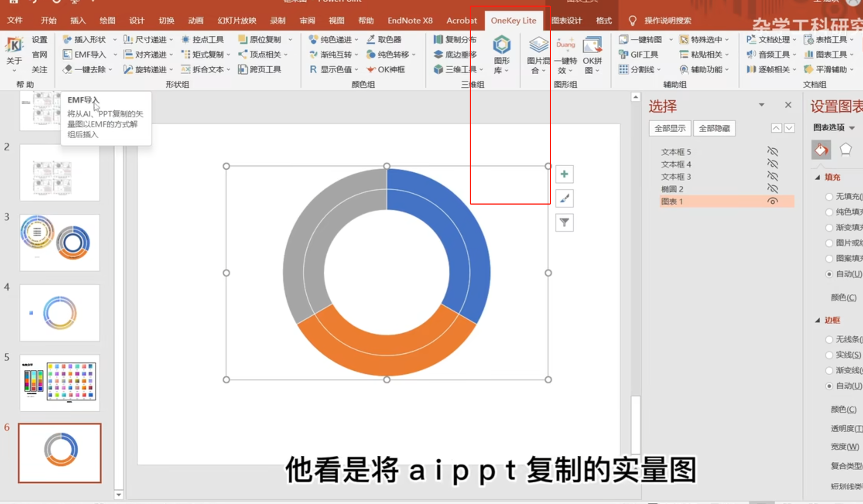Viewport: 863px width, 504px height.
Task: Collapse the 填充 section
Action: (817, 177)
